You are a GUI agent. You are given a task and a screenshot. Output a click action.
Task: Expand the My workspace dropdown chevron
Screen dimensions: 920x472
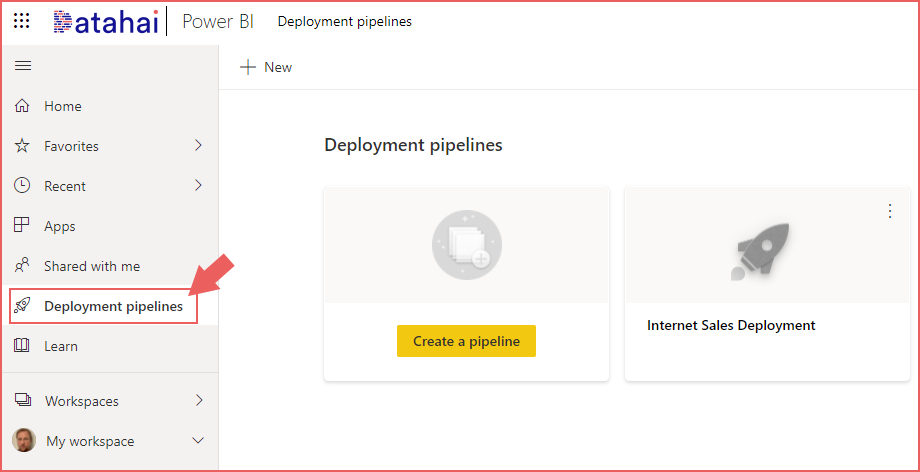coord(198,440)
